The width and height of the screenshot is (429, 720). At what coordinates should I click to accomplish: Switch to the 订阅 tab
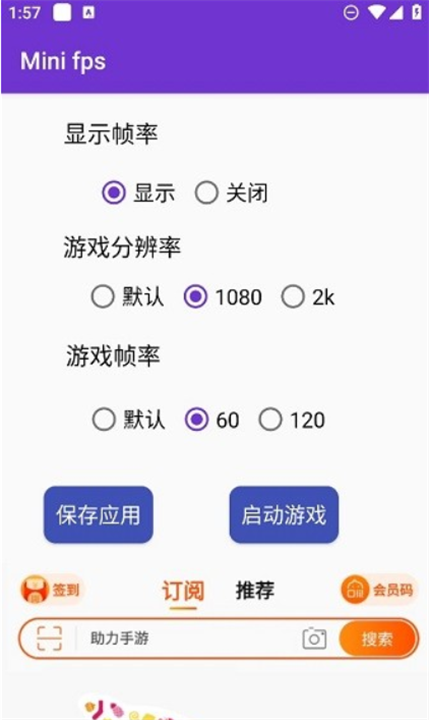pos(183,591)
